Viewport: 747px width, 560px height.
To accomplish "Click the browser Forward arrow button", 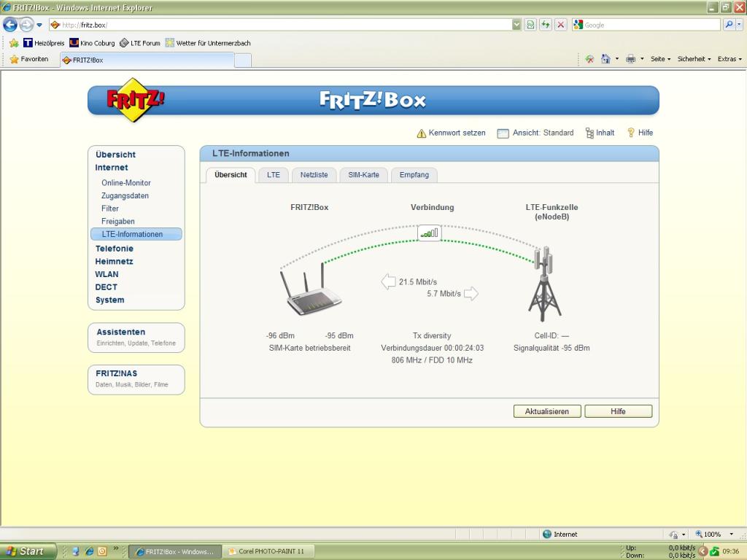I will click(26, 25).
